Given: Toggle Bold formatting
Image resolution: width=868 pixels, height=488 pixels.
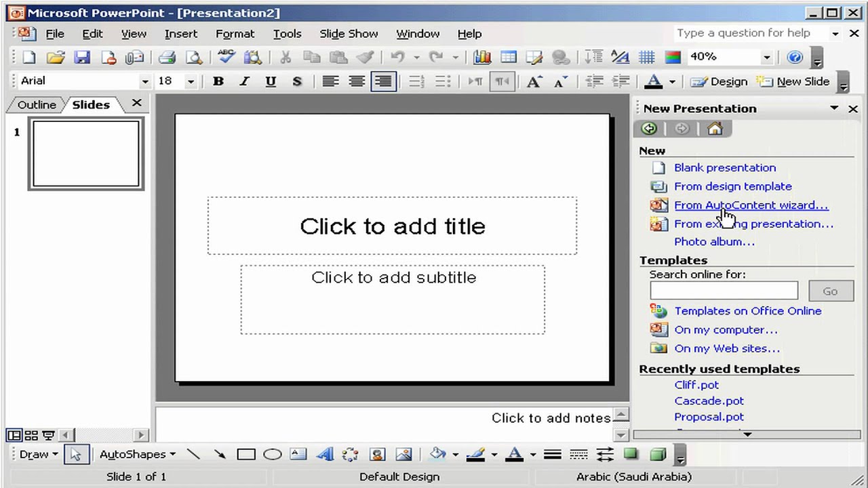Looking at the screenshot, I should click(x=218, y=81).
